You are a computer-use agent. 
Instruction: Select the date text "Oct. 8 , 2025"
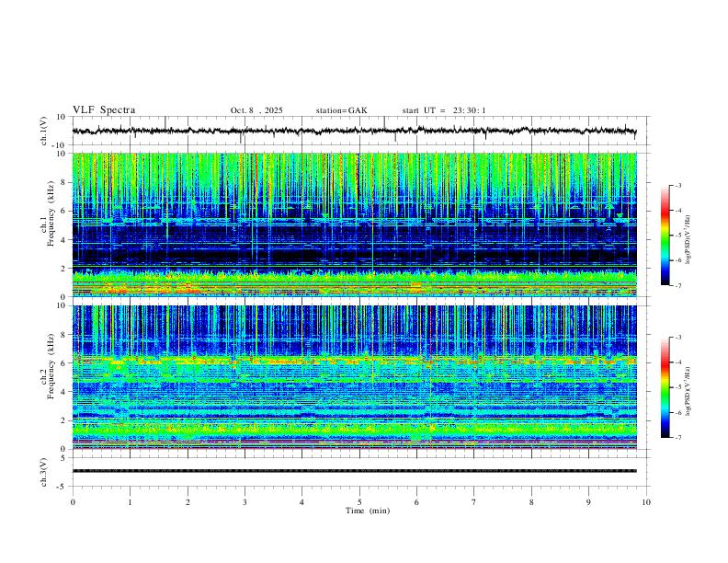point(256,110)
